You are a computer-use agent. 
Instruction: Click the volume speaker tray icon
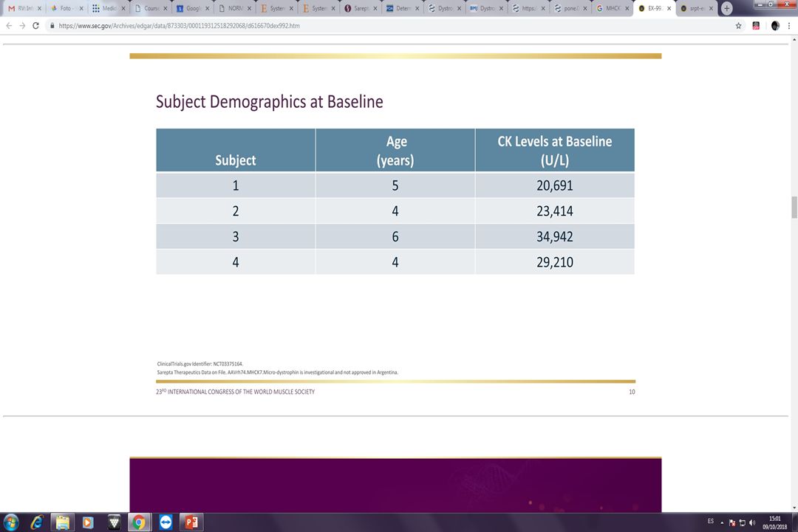[752, 522]
